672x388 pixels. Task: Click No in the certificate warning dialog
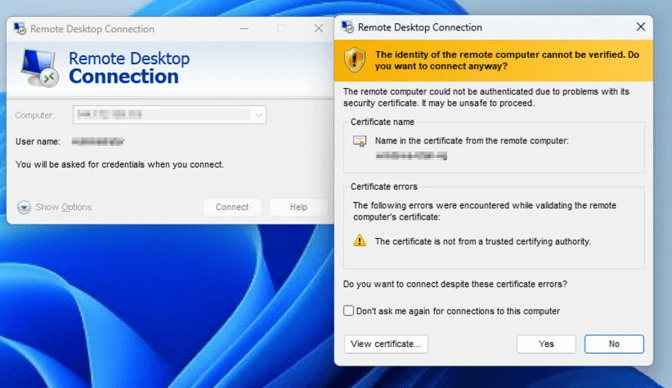[614, 344]
